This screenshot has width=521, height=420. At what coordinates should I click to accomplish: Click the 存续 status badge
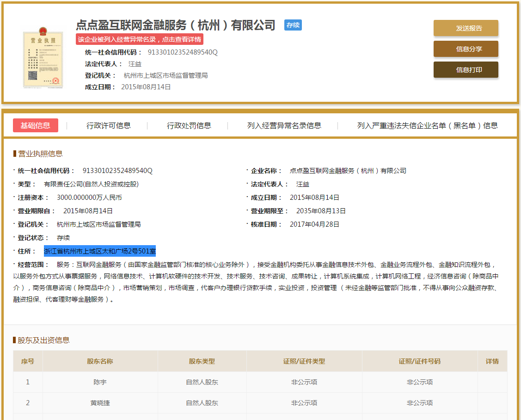click(293, 25)
